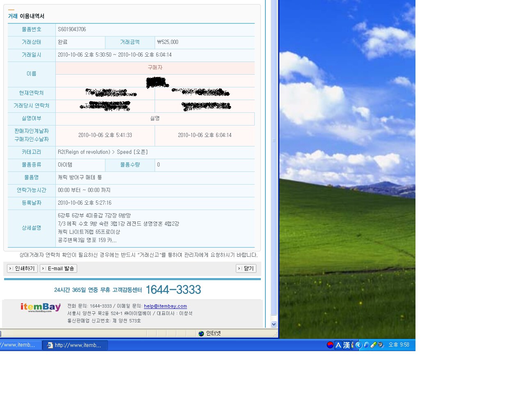Viewport: 525px width, 420px height.
Task: Open the green pill vaccine tray icon
Action: tap(374, 345)
